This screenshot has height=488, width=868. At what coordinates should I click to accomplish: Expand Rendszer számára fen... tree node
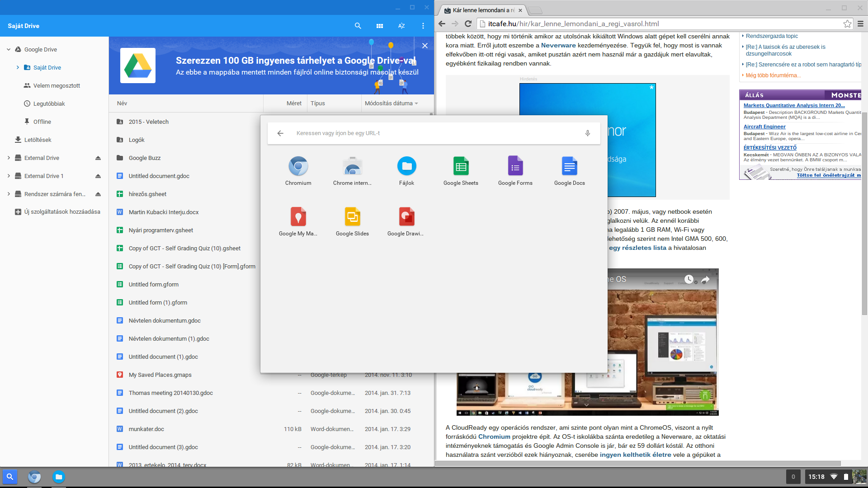point(9,194)
